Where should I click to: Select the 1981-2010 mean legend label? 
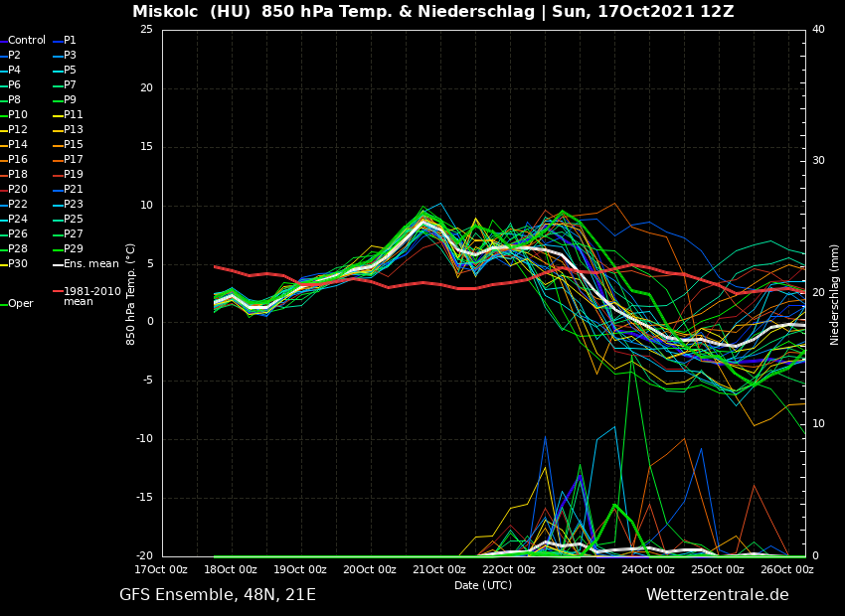[91, 297]
